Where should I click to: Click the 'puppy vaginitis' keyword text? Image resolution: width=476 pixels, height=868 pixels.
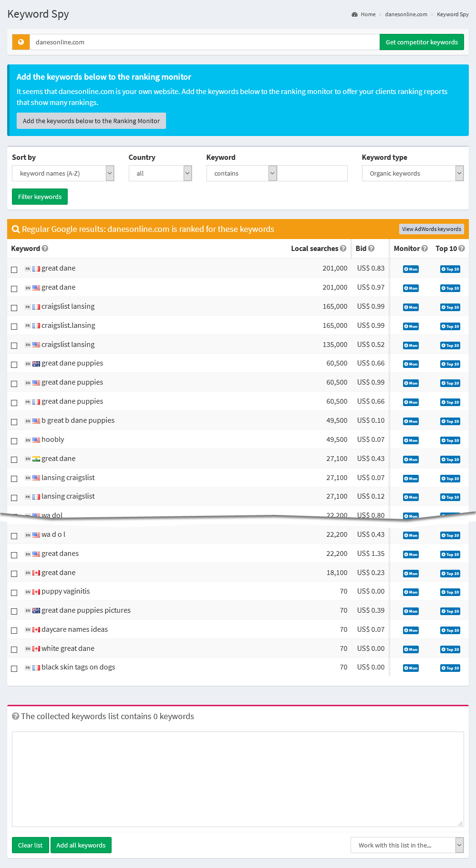coord(65,591)
